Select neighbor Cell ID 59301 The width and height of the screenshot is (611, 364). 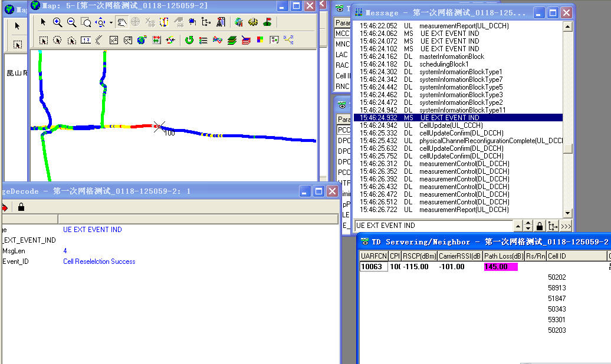[557, 320]
